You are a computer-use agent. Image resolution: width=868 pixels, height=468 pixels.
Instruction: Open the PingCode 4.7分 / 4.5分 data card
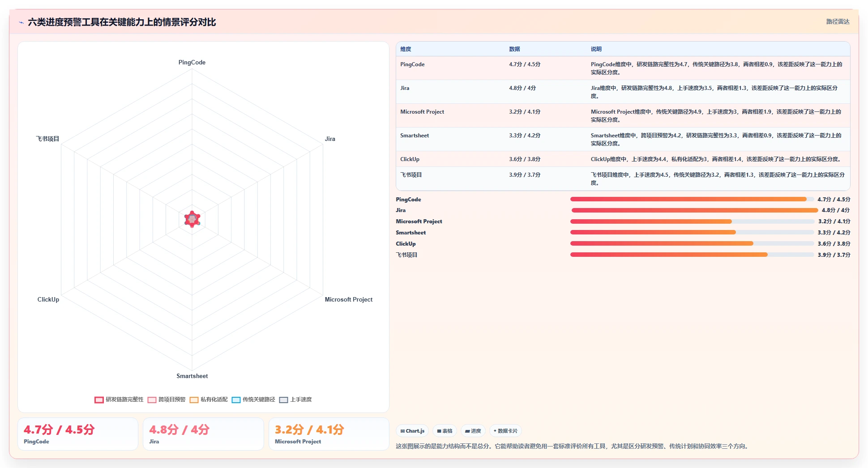pyautogui.click(x=78, y=434)
